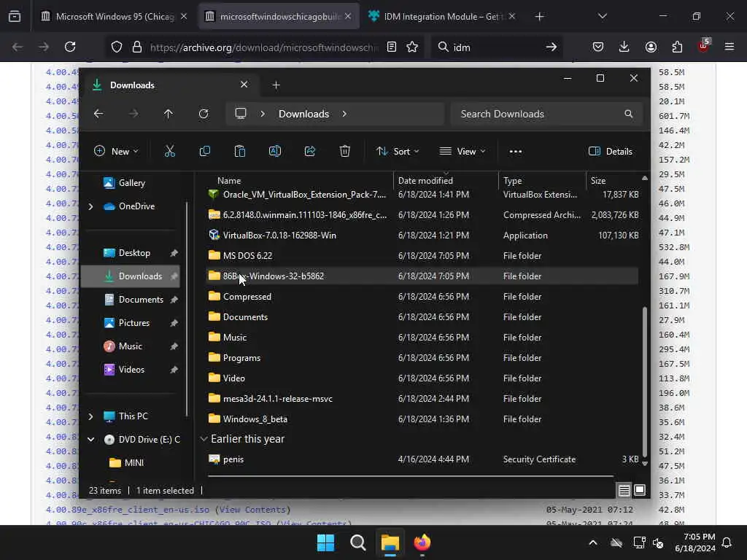This screenshot has height=560, width=747.
Task: Click the Copy icon in Explorer toolbar
Action: click(x=205, y=152)
